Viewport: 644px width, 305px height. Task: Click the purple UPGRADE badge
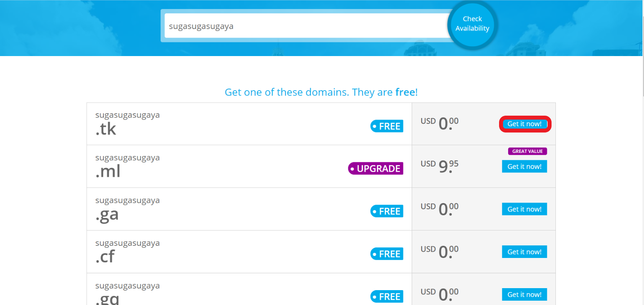click(x=376, y=169)
